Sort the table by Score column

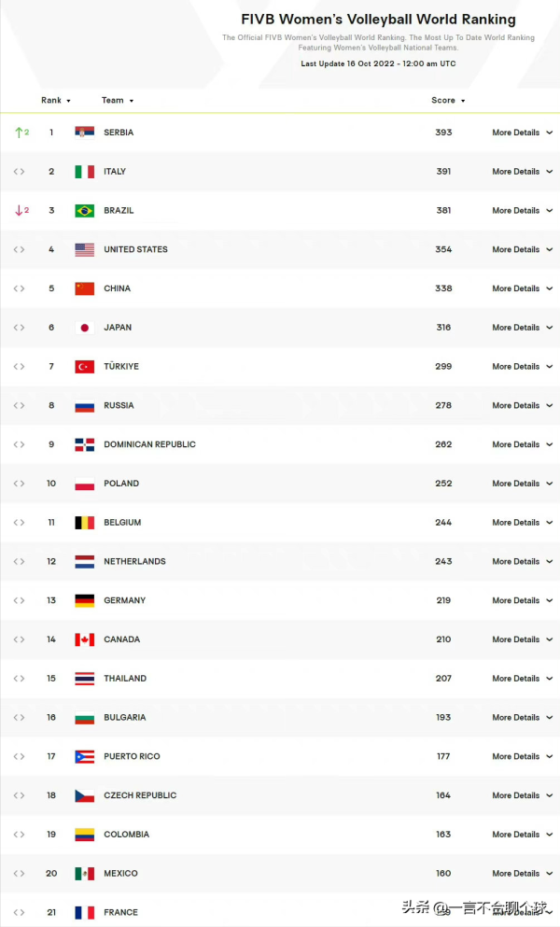[x=447, y=101]
